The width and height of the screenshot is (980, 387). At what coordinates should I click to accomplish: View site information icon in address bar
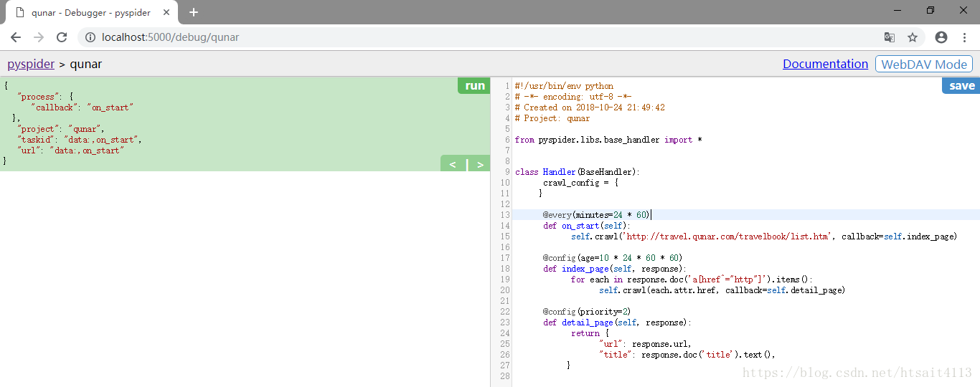90,37
